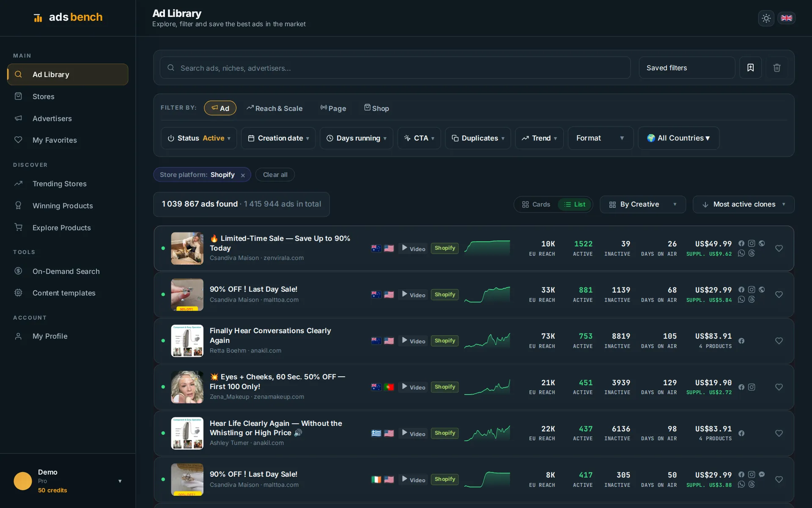
Task: Open Advertisers in sidebar
Action: pyautogui.click(x=68, y=119)
